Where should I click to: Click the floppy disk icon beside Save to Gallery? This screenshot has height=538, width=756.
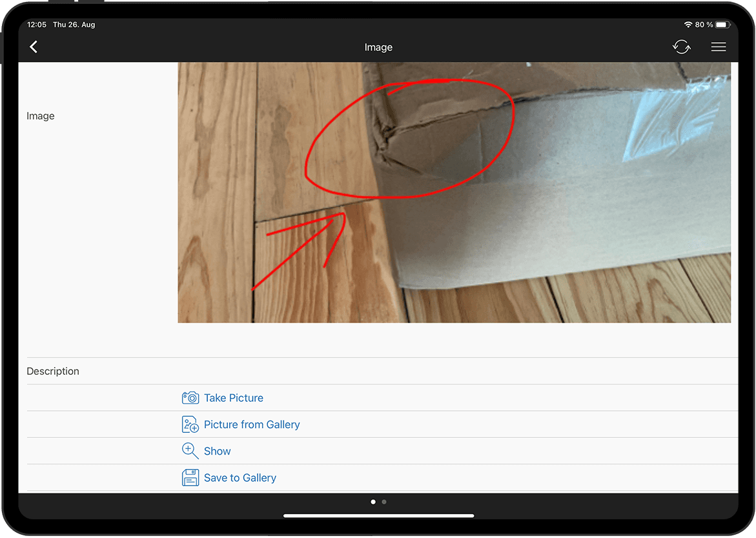pyautogui.click(x=190, y=478)
